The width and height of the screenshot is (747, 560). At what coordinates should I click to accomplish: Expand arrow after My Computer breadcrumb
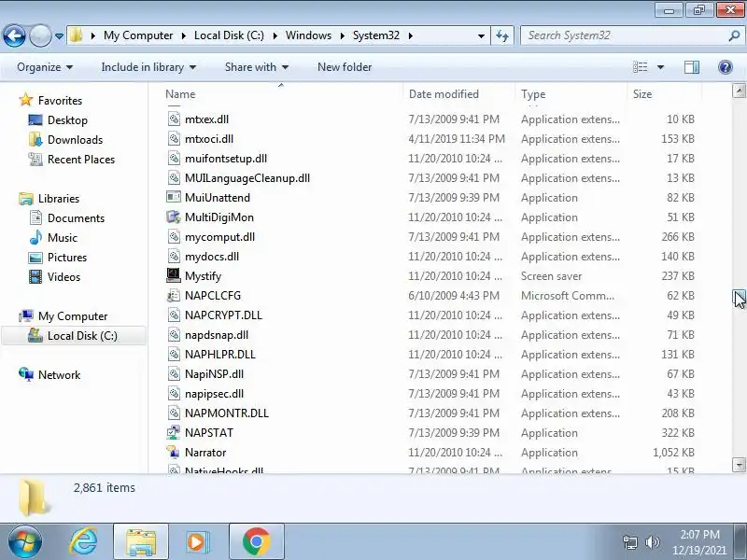(184, 35)
